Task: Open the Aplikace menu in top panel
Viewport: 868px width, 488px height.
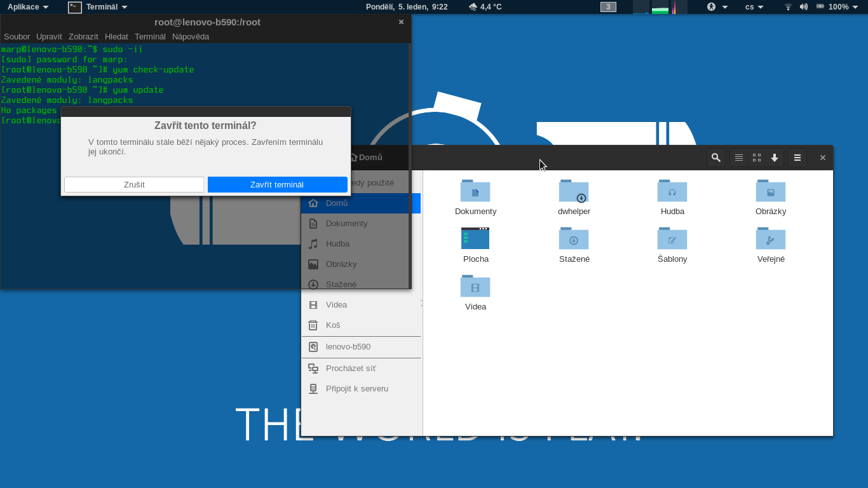Action: [28, 7]
